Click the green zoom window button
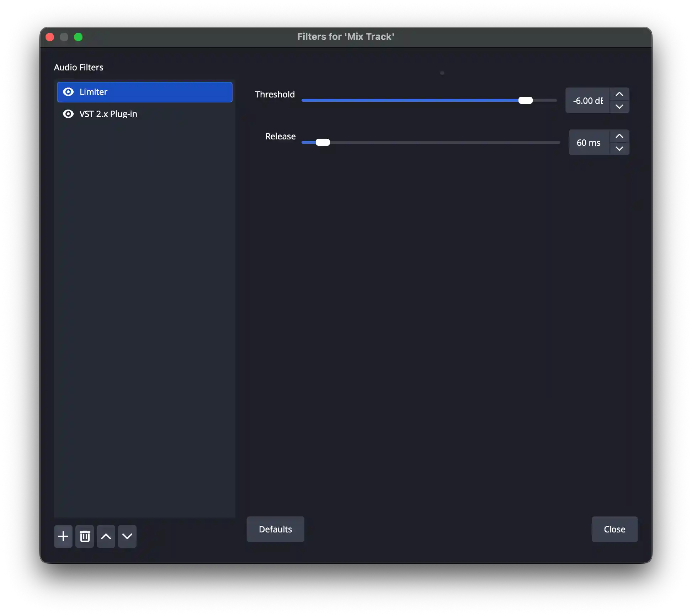The height and width of the screenshot is (616, 692). 78,37
